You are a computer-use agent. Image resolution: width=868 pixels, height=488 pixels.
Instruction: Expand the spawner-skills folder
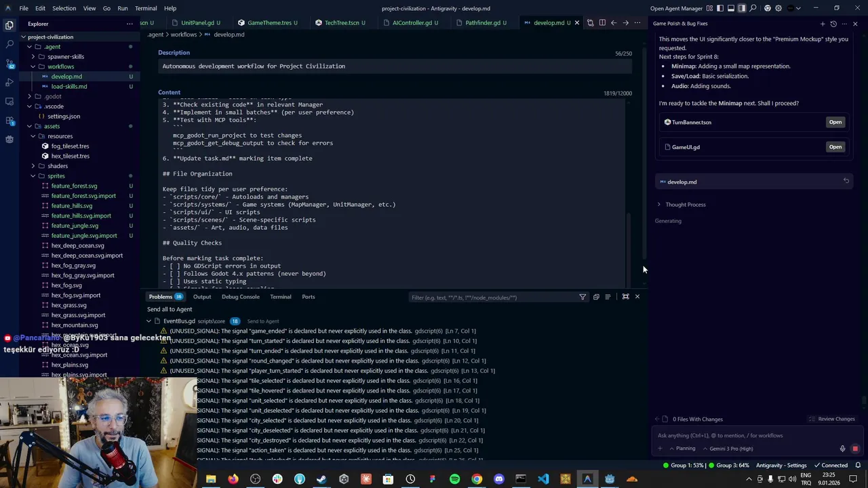click(33, 57)
